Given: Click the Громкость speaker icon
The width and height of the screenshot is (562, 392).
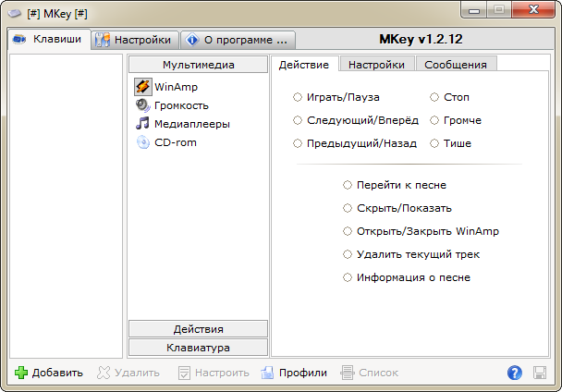Looking at the screenshot, I should pos(142,105).
